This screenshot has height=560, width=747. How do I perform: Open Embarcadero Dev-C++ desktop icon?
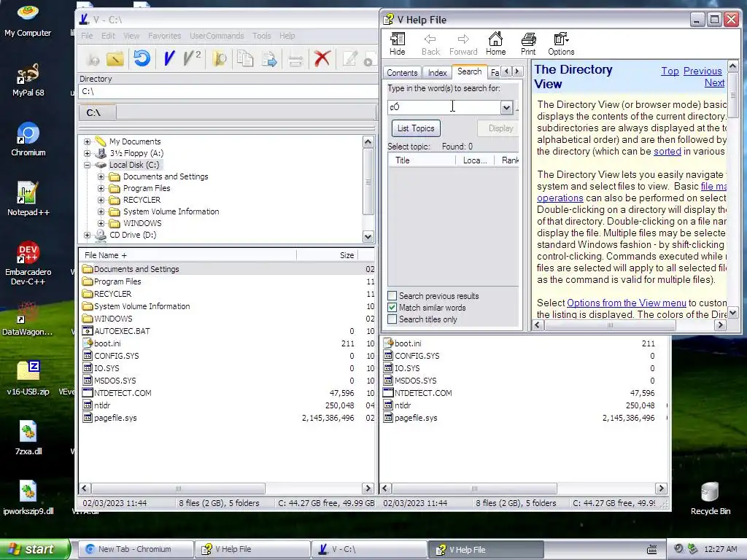(x=28, y=262)
